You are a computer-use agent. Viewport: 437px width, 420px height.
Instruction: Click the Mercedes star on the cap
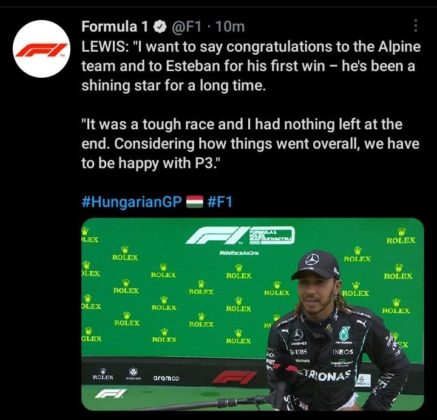click(312, 259)
